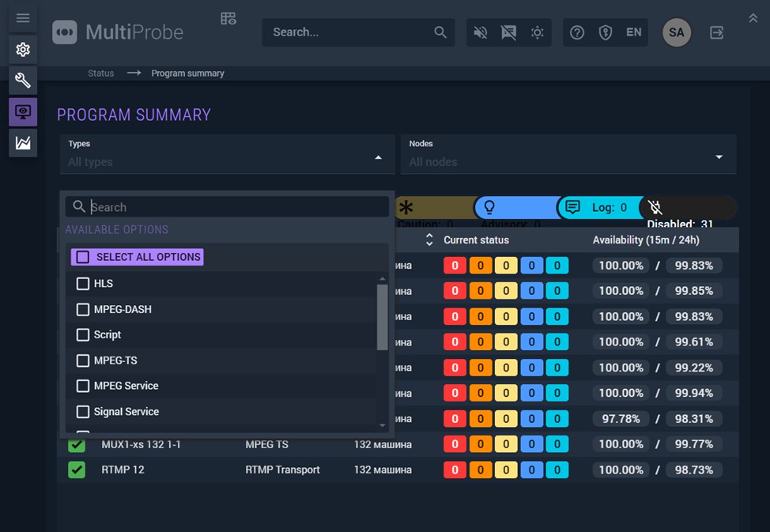Switch language using the EN menu item
The image size is (770, 532).
(633, 32)
